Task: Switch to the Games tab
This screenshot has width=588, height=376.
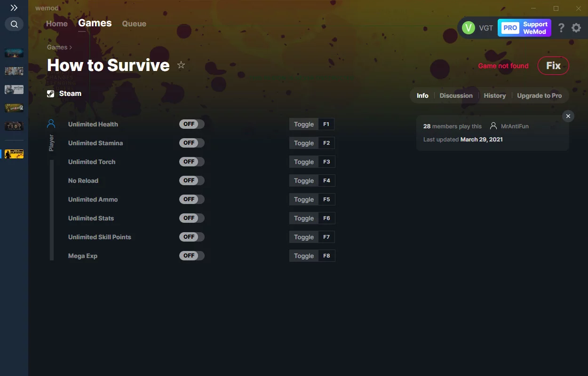Action: pyautogui.click(x=95, y=23)
